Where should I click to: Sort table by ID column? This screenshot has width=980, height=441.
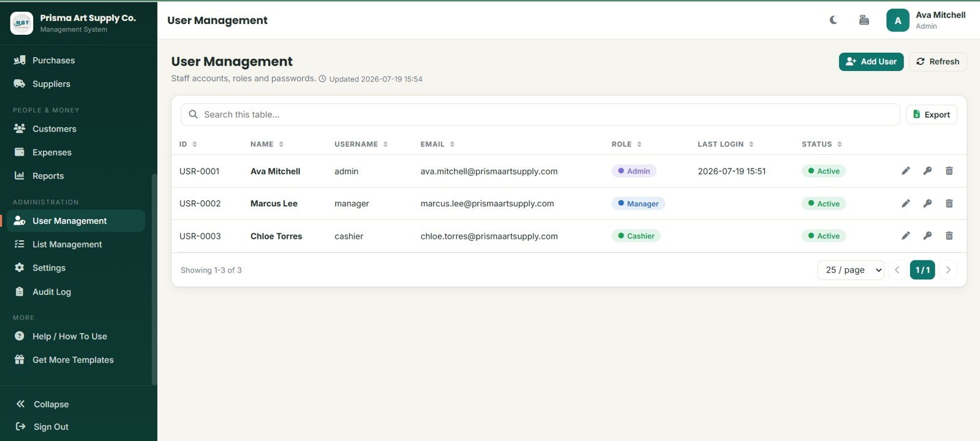188,144
